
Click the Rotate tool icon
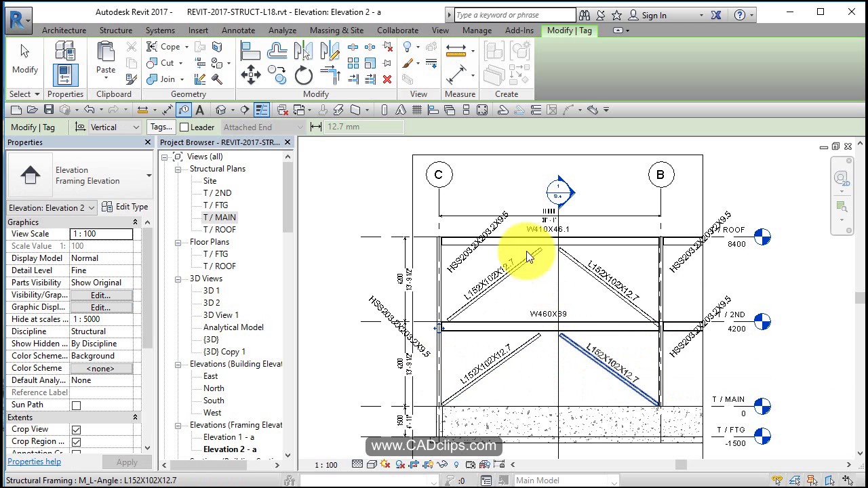303,76
